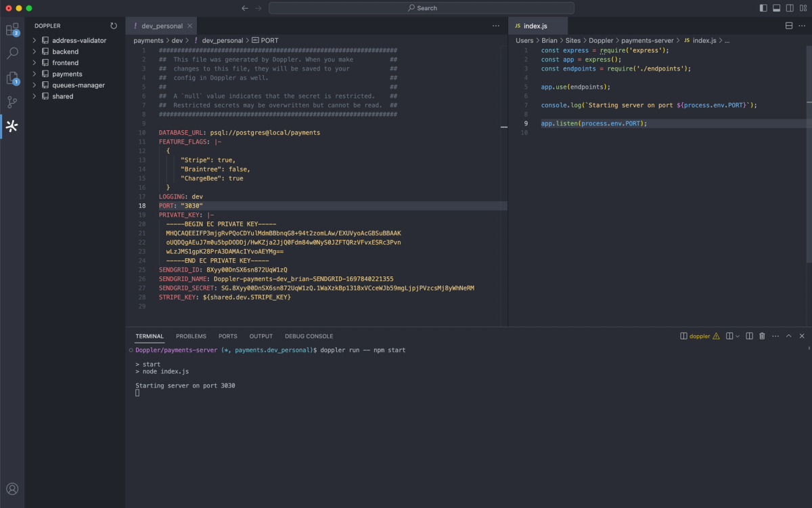Open the PORTS panel tab
This screenshot has width=812, height=508.
pos(228,336)
